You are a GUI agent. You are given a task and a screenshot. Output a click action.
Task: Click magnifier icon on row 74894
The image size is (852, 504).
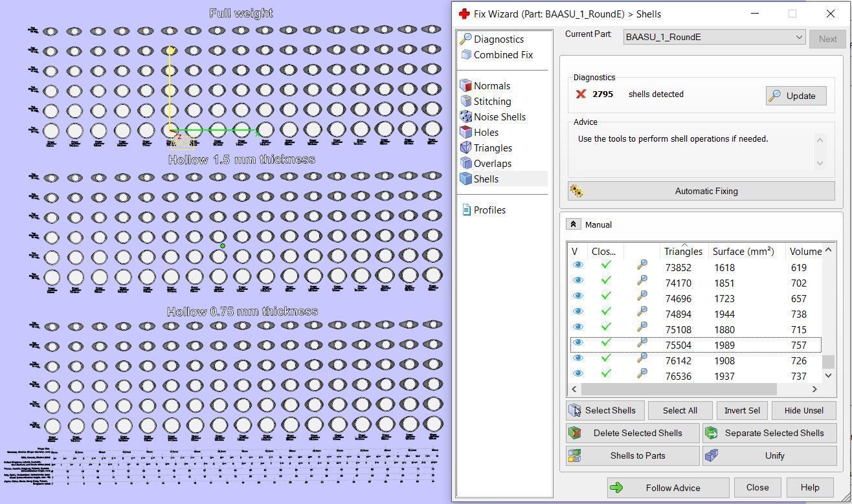click(x=642, y=311)
